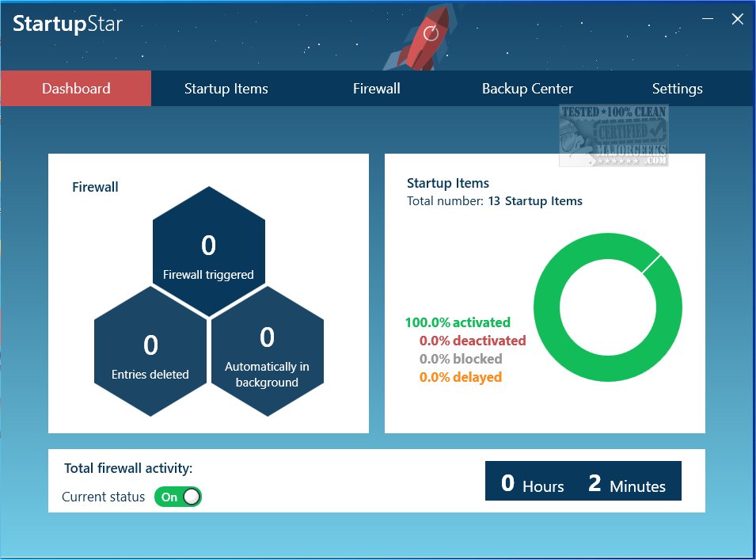This screenshot has width=756, height=560.
Task: Select the '0.0% delayed' label
Action: click(461, 377)
